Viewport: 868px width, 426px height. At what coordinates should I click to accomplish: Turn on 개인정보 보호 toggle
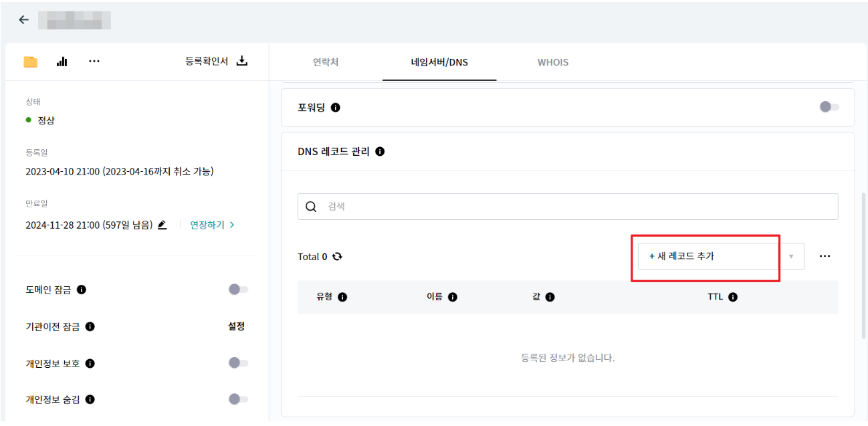(x=238, y=363)
